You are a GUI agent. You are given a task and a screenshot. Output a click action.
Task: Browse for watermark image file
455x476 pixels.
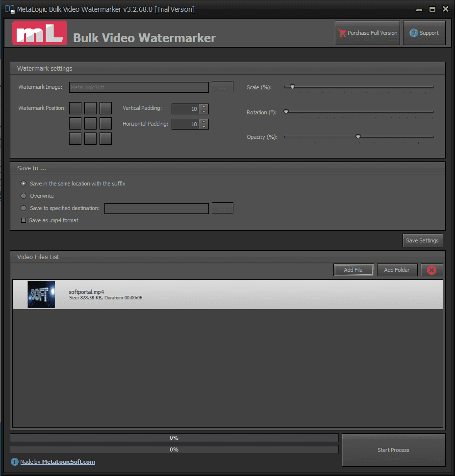click(222, 87)
